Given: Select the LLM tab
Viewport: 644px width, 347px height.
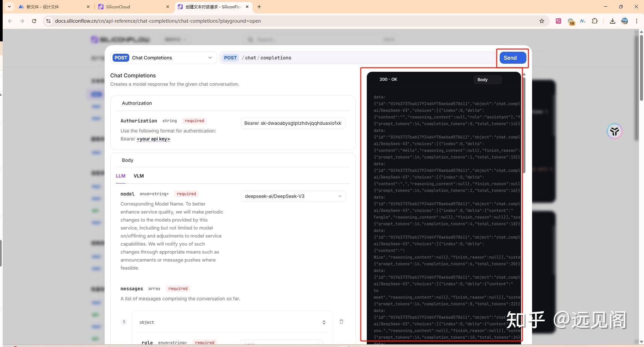Looking at the screenshot, I should [121, 176].
